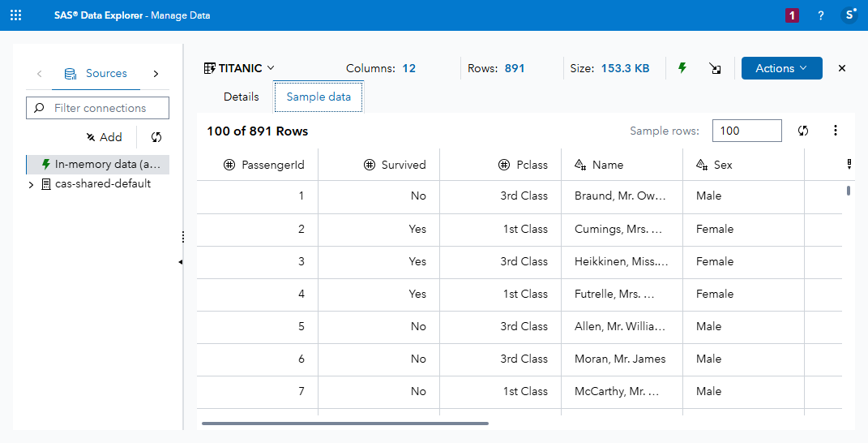This screenshot has height=443, width=868.
Task: Refresh the sample data rows
Action: [803, 131]
